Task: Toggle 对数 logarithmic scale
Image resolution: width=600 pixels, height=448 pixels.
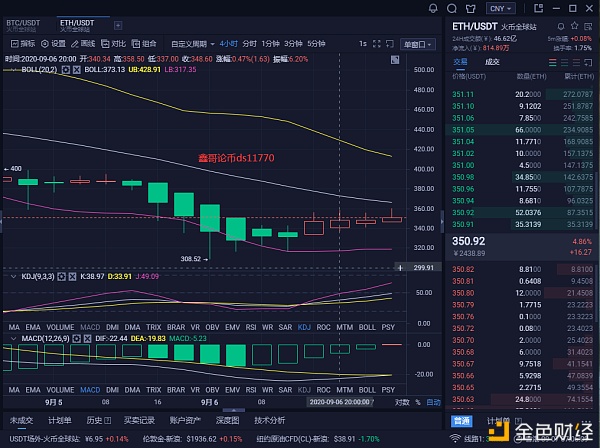Action: 402,401
